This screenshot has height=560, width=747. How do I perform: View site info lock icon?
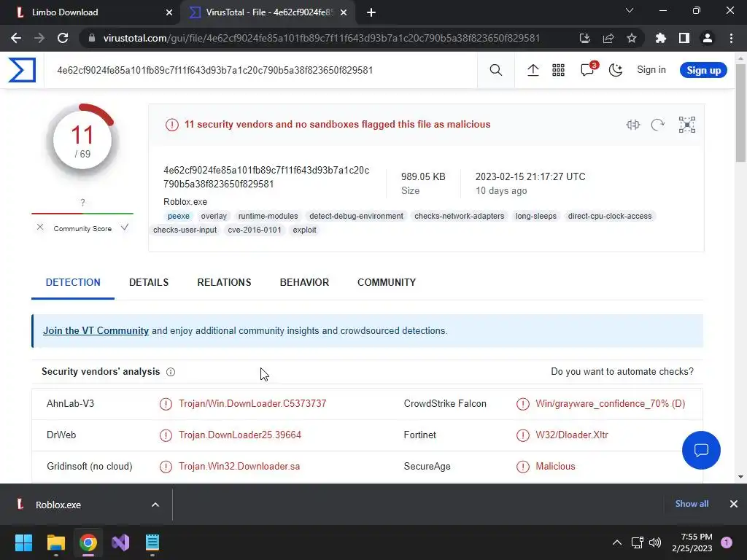(x=92, y=38)
